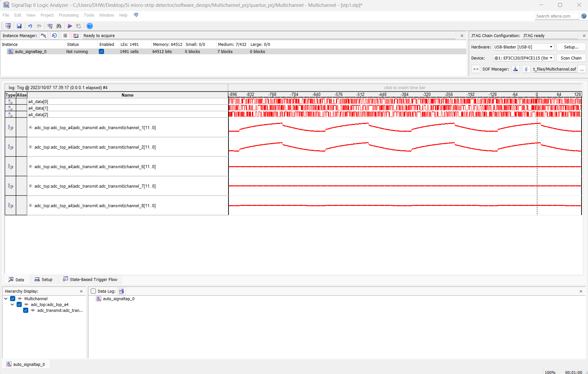Toggle Enabled checkbox for auto_signaltap_0
Viewport: 588px width, 374px height.
(101, 51)
